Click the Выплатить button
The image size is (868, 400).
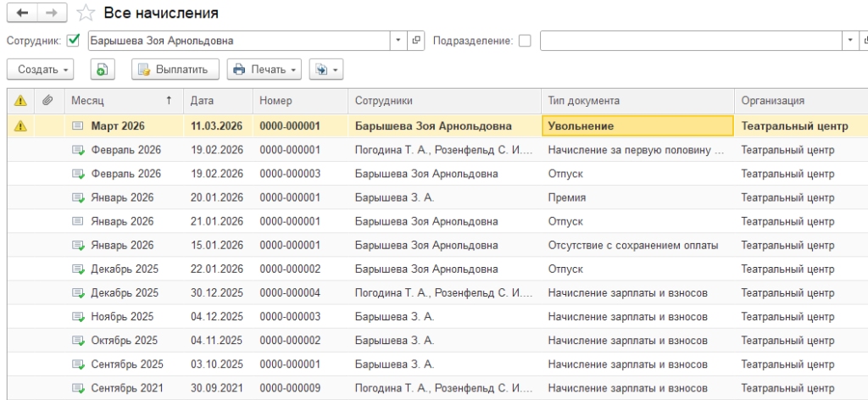coord(175,69)
